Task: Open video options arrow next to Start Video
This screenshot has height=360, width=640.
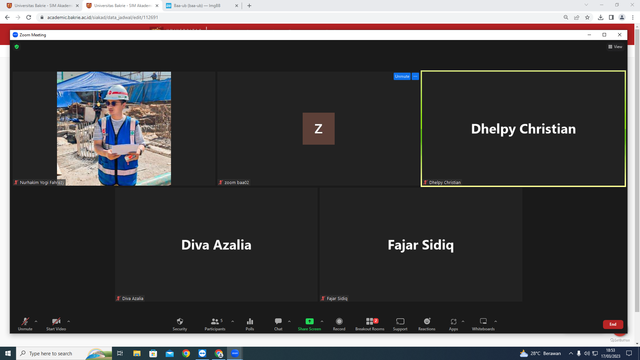Action: [69, 322]
